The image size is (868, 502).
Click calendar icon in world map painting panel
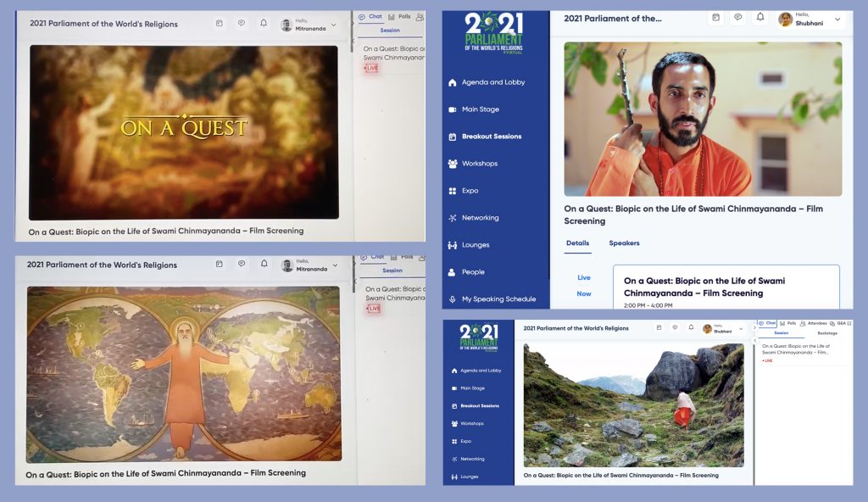pyautogui.click(x=220, y=265)
